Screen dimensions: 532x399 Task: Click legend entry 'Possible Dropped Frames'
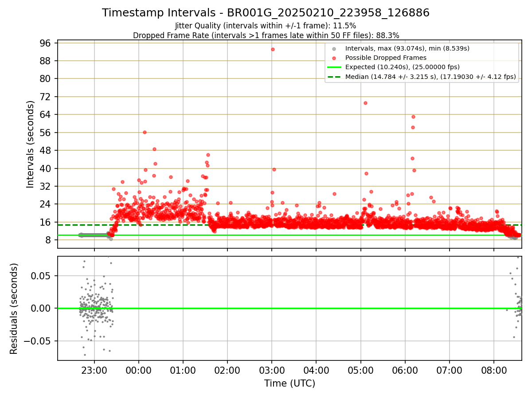[x=386, y=58]
